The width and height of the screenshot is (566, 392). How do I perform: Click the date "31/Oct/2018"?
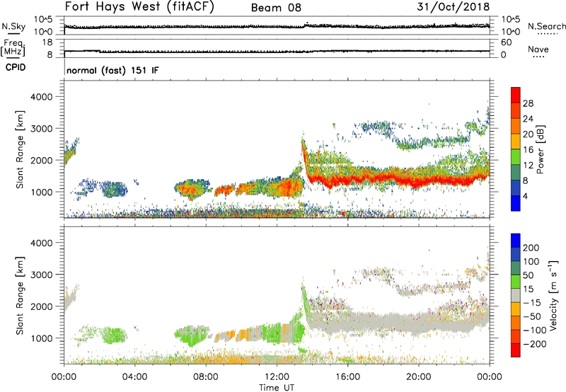(454, 7)
